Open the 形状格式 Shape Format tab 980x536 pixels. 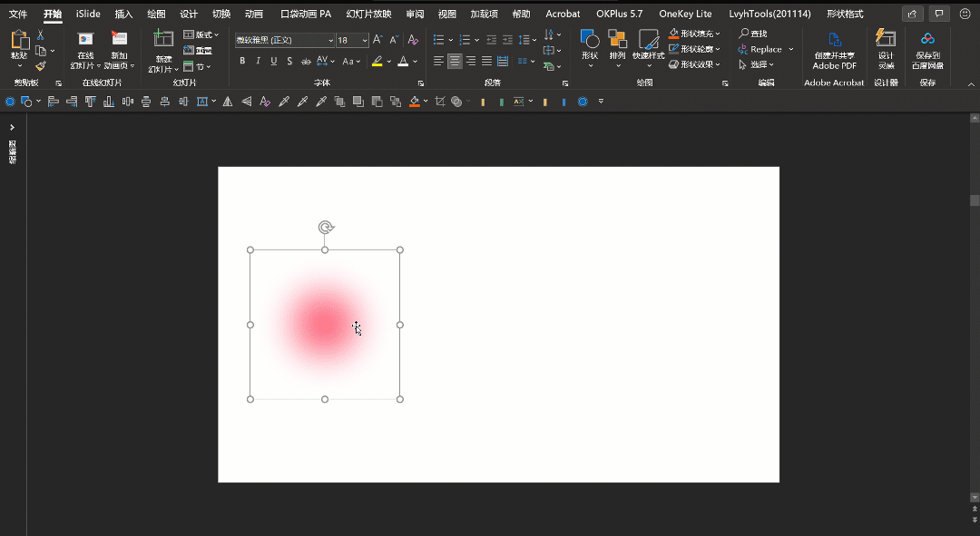(845, 14)
